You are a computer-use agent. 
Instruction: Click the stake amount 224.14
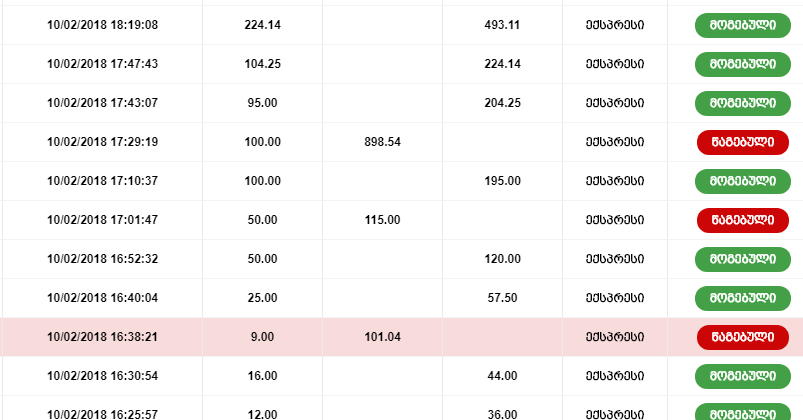[262, 25]
